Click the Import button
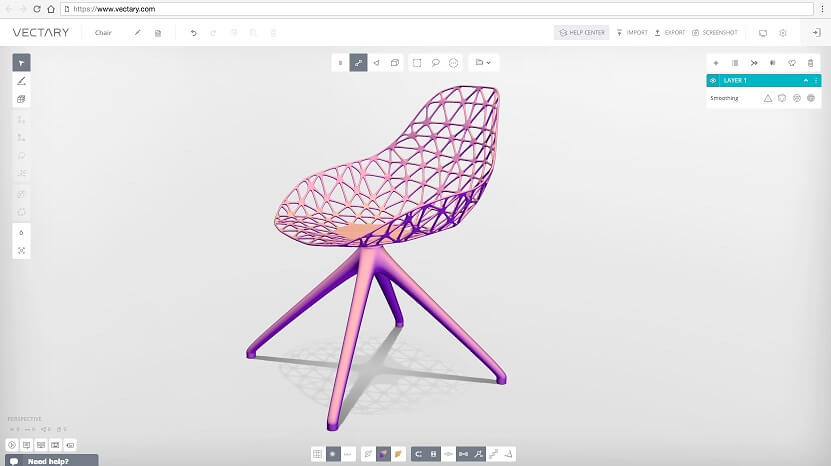This screenshot has width=831, height=466. 632,32
